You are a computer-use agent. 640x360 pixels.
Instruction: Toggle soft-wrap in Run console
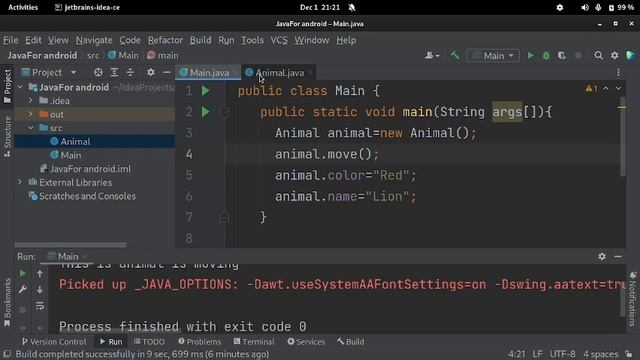point(40,306)
